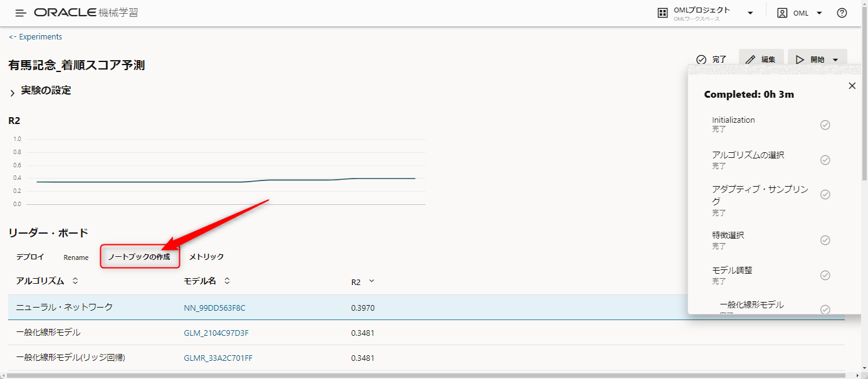
Task: Toggle the R2 column sort chevron
Action: [x=372, y=281]
